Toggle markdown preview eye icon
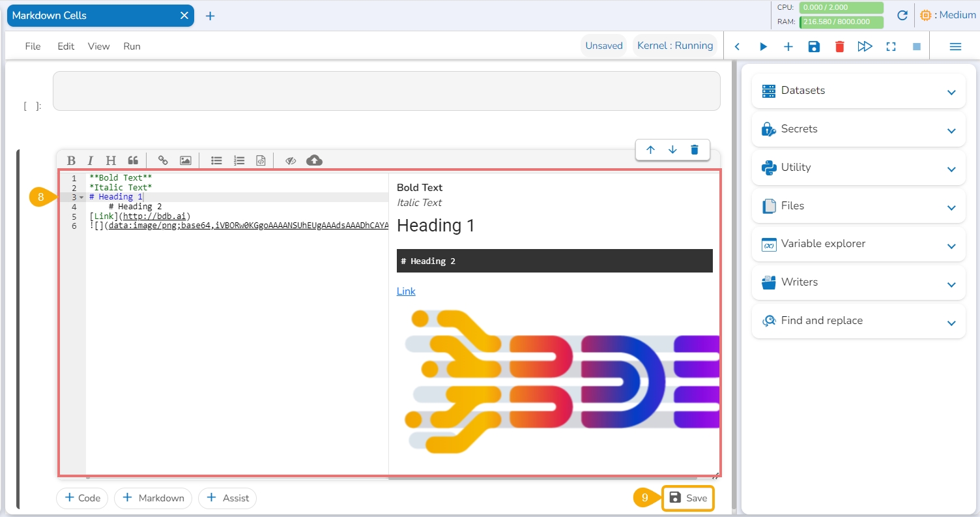Viewport: 980px width, 517px height. click(x=291, y=160)
